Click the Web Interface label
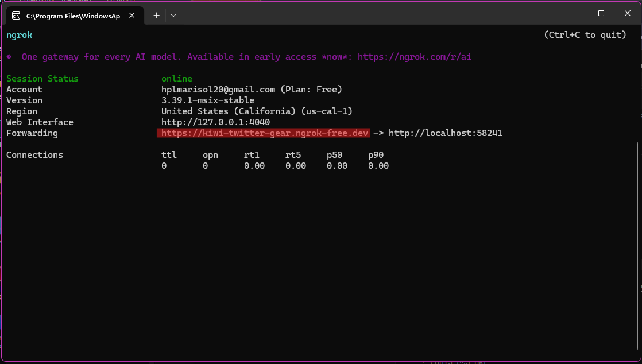 click(40, 122)
